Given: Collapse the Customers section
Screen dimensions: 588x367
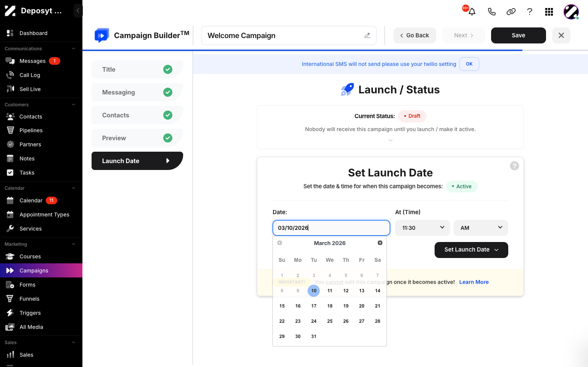Looking at the screenshot, I should 74,105.
